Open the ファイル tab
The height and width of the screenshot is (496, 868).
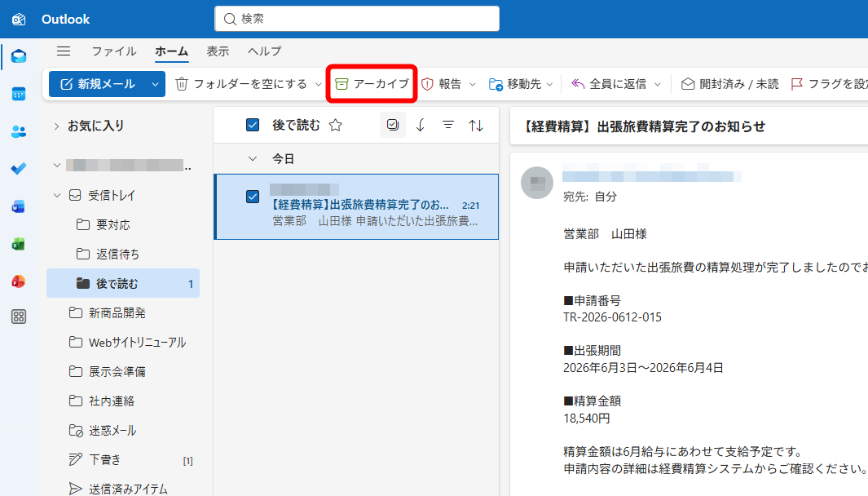[x=113, y=51]
